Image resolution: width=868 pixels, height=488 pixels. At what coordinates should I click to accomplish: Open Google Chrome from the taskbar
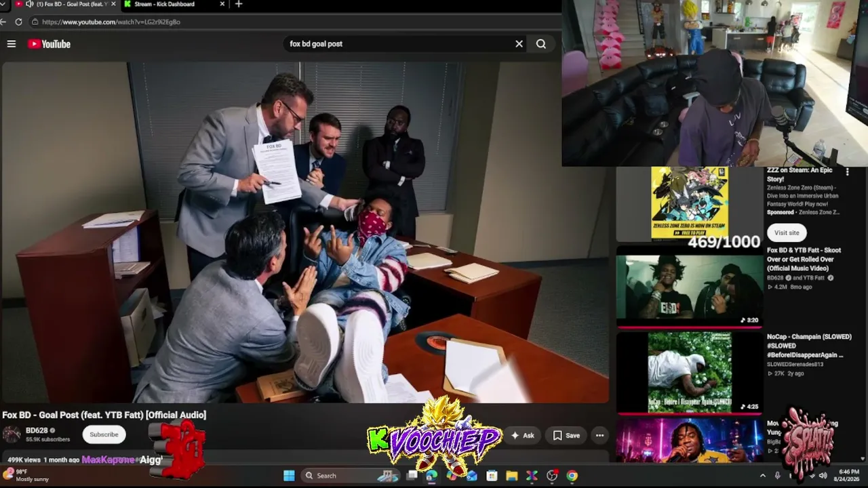pos(572,476)
